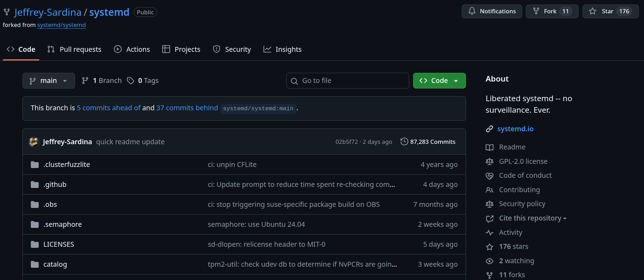Click the star icon in Star button

(592, 11)
